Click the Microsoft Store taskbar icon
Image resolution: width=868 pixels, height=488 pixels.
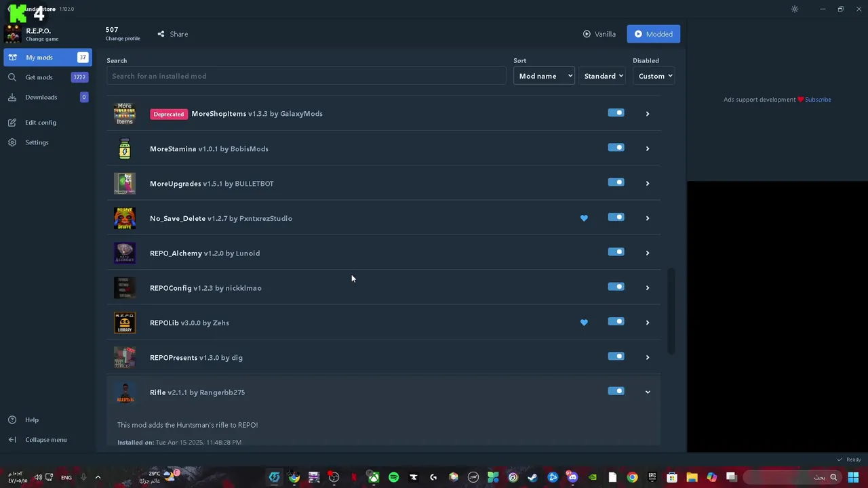[672, 477]
